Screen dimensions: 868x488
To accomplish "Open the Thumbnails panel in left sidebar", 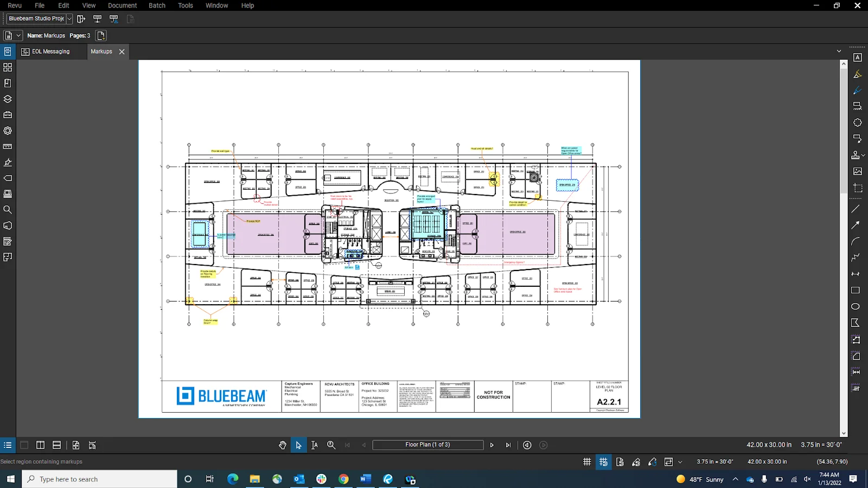I will [8, 67].
